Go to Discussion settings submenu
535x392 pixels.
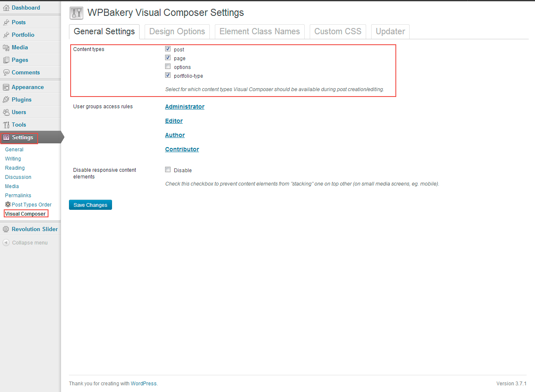[18, 177]
